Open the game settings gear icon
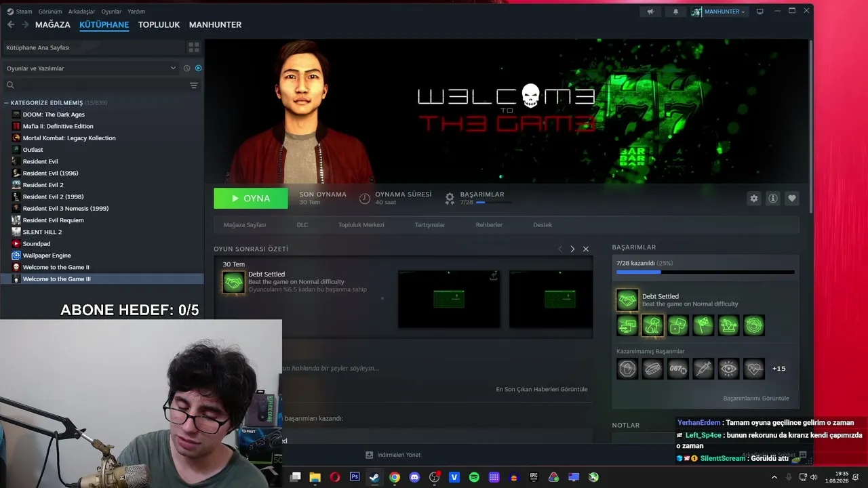The height and width of the screenshot is (488, 868). 753,199
